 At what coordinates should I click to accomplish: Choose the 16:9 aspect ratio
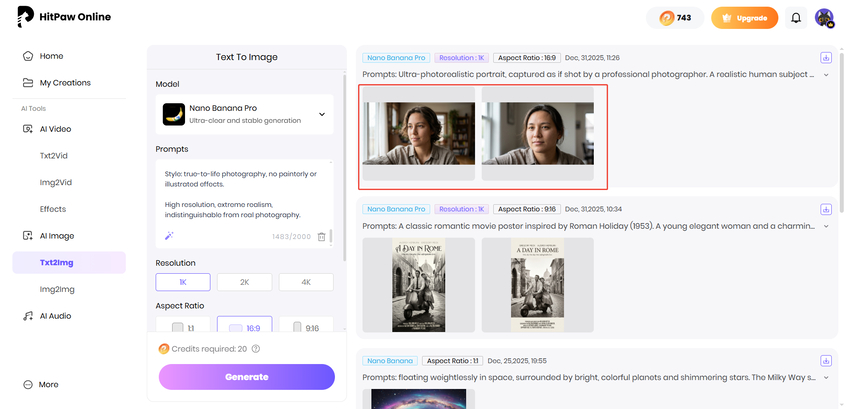pyautogui.click(x=245, y=325)
